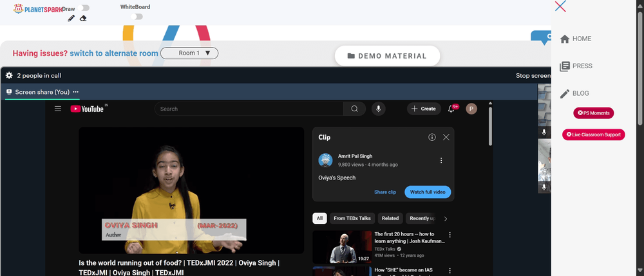Open options for IAS officer video
The image size is (644, 276).
[x=450, y=271]
